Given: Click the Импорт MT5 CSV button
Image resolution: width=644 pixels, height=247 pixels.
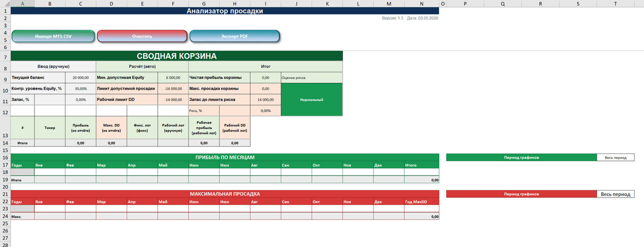Looking at the screenshot, I should pos(53,36).
